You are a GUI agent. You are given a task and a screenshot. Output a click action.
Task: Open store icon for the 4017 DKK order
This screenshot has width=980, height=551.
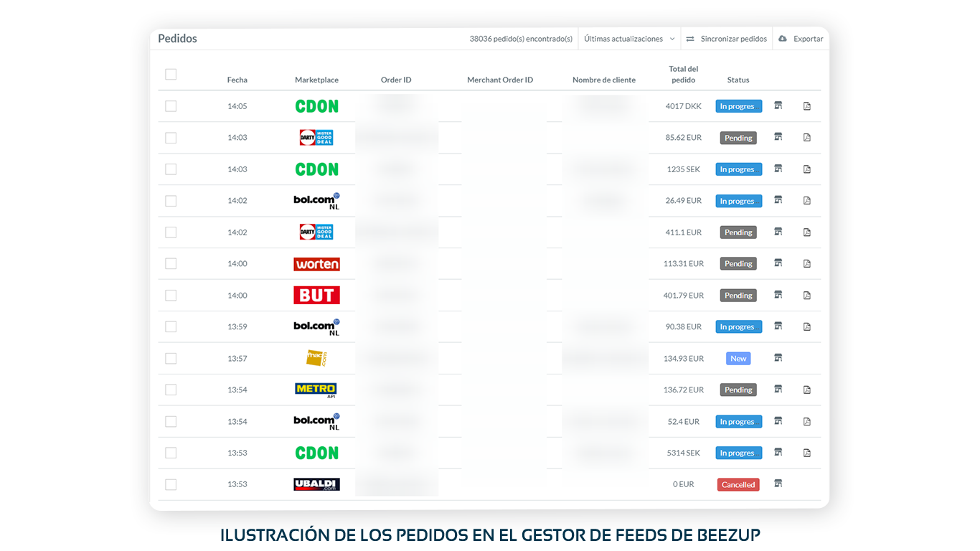[778, 105]
